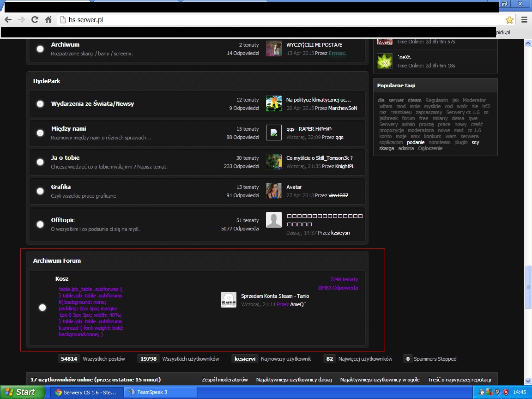Switch to Najaktywniejsi użytkownicy dzisiaj tab
Screen dimensions: 532x399
(294, 380)
